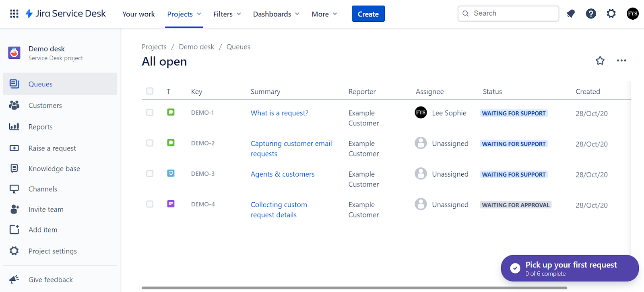Click the horizontal scrollbar below the table
This screenshot has width=644, height=292.
[354, 288]
